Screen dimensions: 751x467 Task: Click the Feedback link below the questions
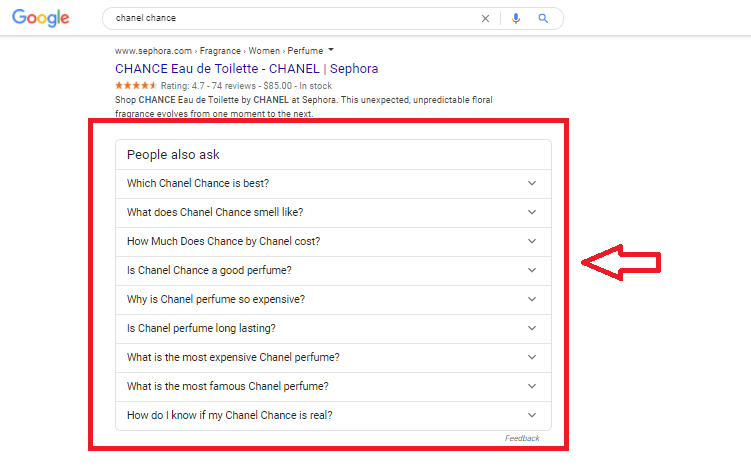(521, 438)
